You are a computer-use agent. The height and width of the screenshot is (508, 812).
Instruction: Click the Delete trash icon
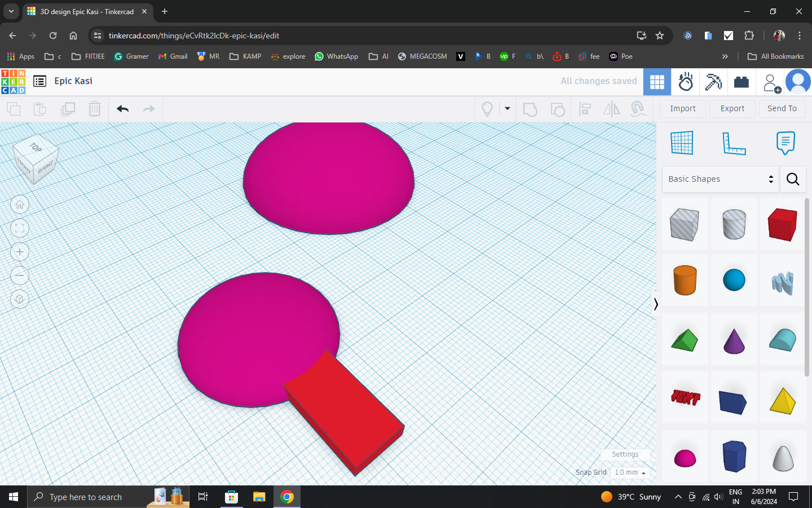tap(95, 109)
